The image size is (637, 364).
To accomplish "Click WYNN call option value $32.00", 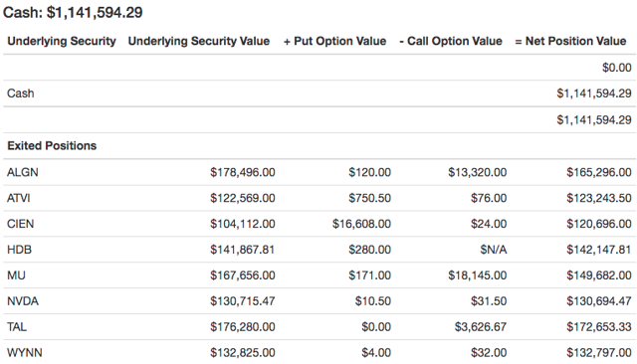I will coord(489,353).
